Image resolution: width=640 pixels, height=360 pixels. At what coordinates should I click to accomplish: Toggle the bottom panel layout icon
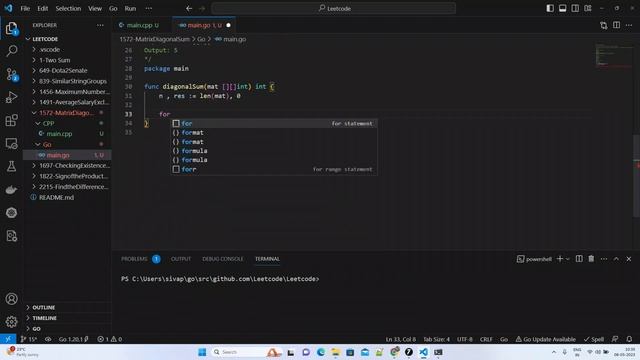(562, 8)
